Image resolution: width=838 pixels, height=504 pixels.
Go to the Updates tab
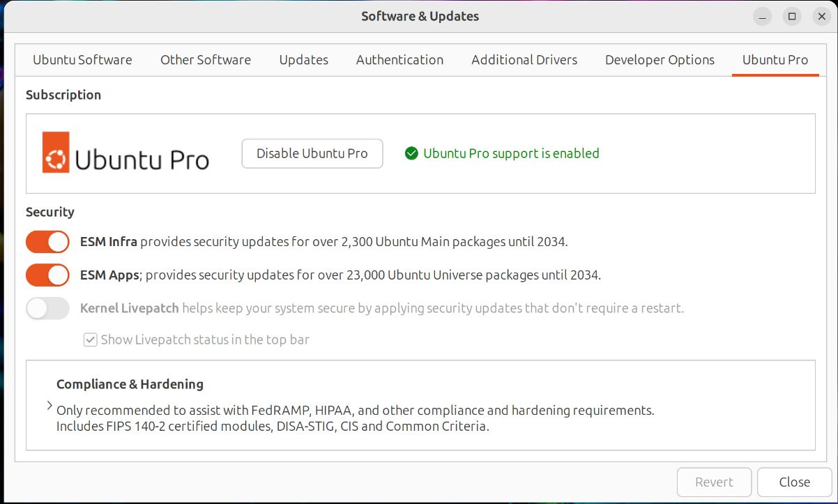(x=304, y=60)
